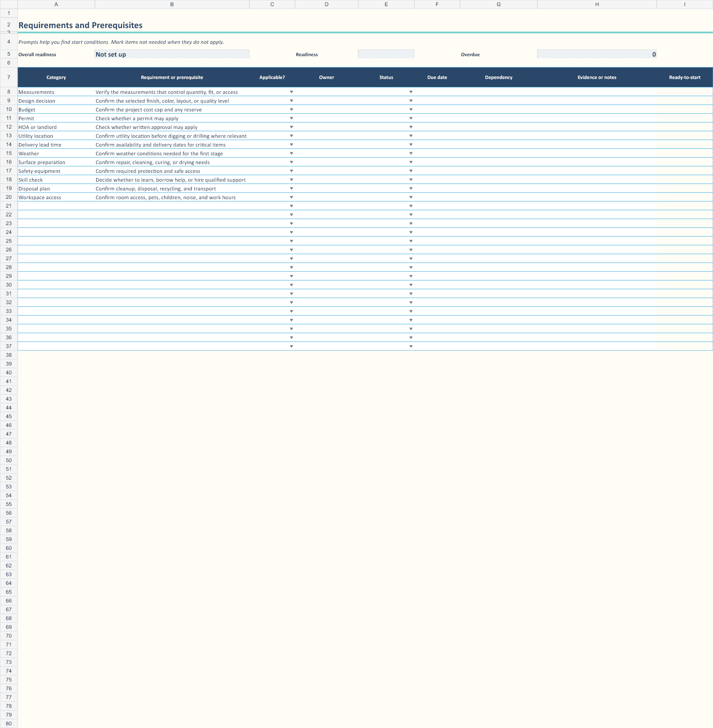The height and width of the screenshot is (728, 713).
Task: Select 'Confirm cleanup, disposal, recycling, and transport'
Action: pos(172,189)
